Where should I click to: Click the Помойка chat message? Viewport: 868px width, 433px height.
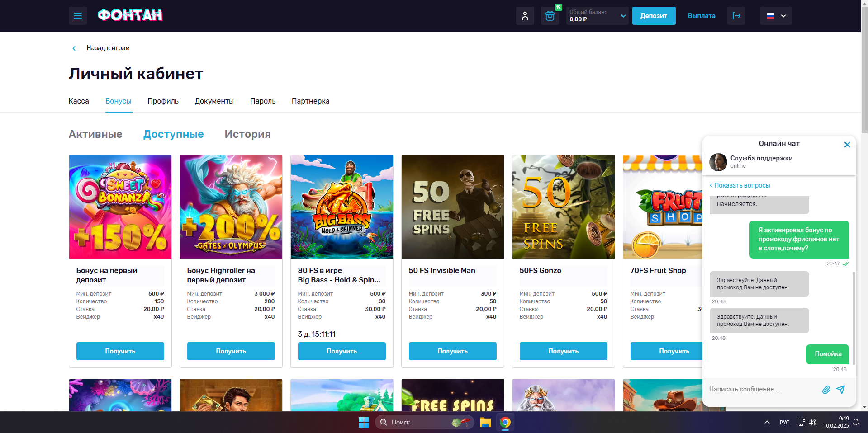tap(828, 354)
